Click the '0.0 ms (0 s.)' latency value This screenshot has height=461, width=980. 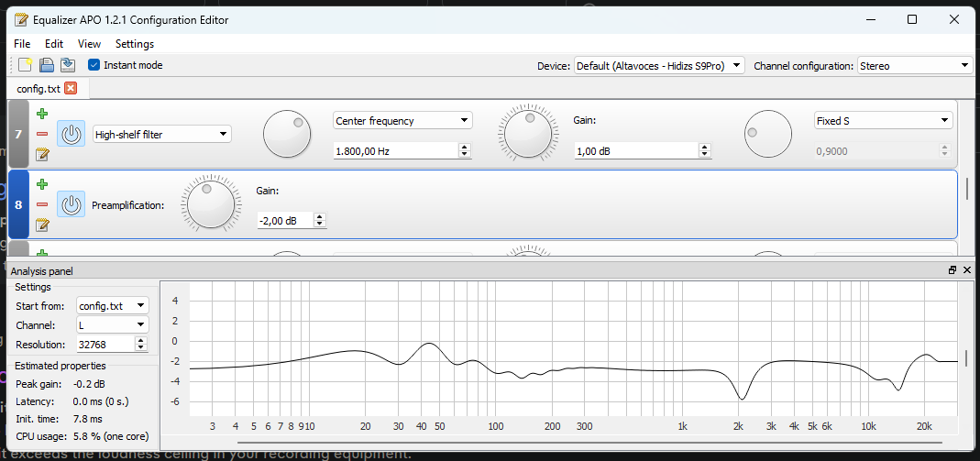(101, 401)
